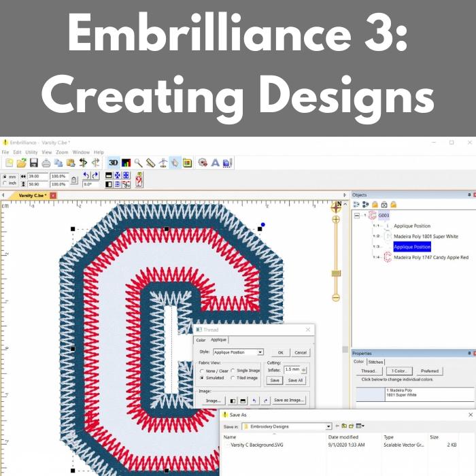Collapse the G003 tree node
The height and width of the screenshot is (476, 476).
[x=357, y=216]
